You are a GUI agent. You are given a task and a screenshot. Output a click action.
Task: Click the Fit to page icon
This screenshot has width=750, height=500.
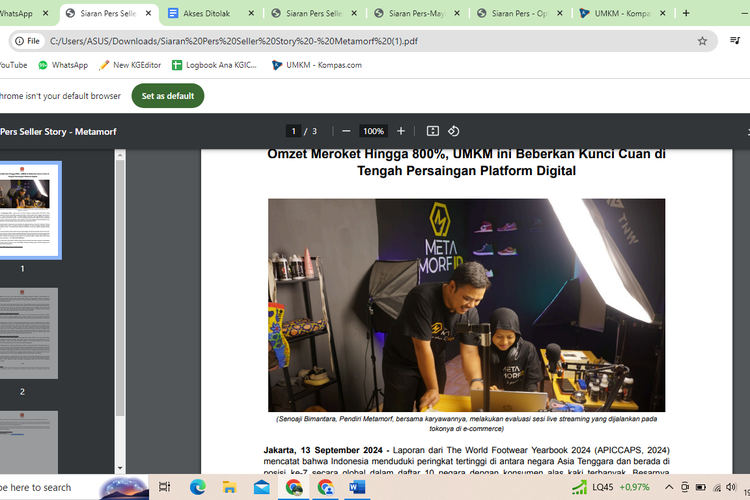click(432, 131)
